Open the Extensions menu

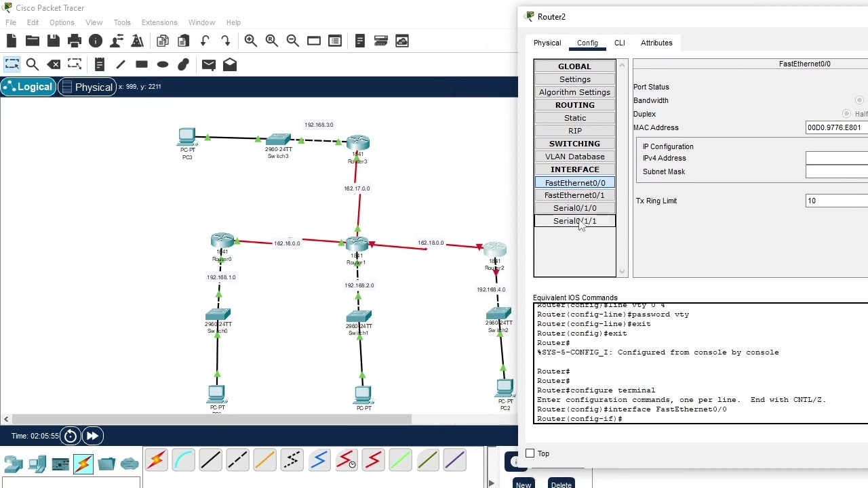tap(159, 22)
